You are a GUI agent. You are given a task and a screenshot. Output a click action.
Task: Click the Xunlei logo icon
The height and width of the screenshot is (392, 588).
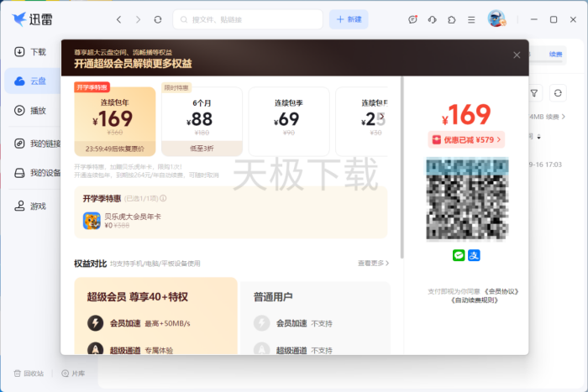[18, 19]
